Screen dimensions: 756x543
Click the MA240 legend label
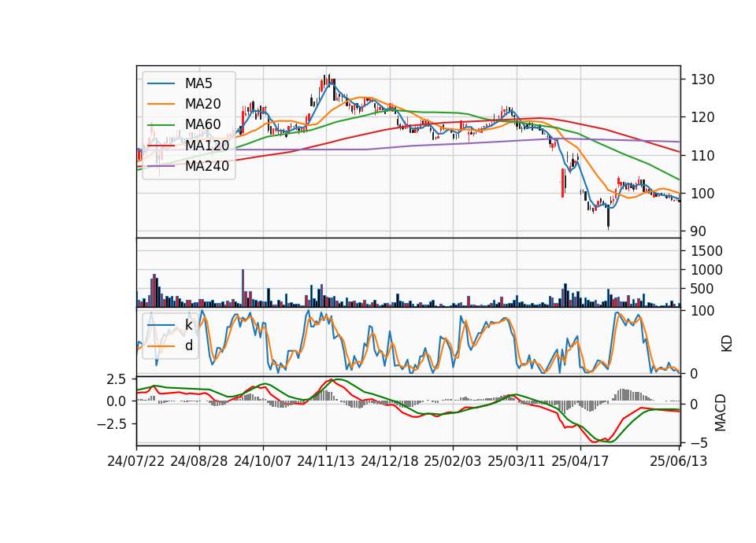[x=207, y=166]
